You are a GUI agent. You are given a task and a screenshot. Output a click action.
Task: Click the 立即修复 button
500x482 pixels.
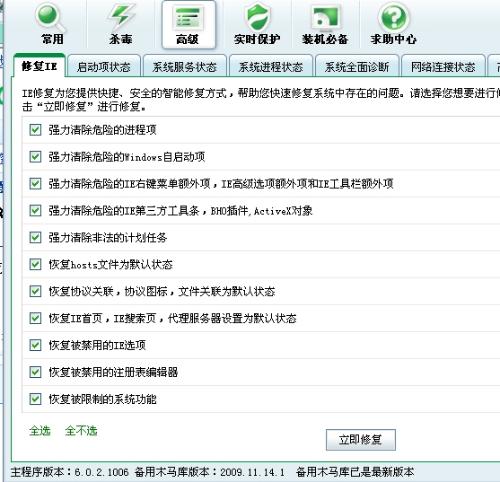point(361,440)
